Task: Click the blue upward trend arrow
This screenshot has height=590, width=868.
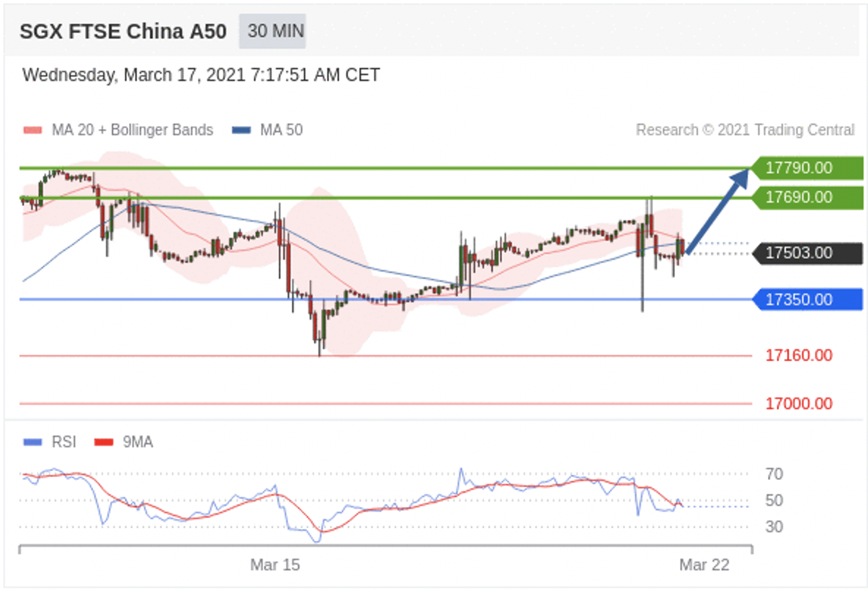Action: point(718,212)
